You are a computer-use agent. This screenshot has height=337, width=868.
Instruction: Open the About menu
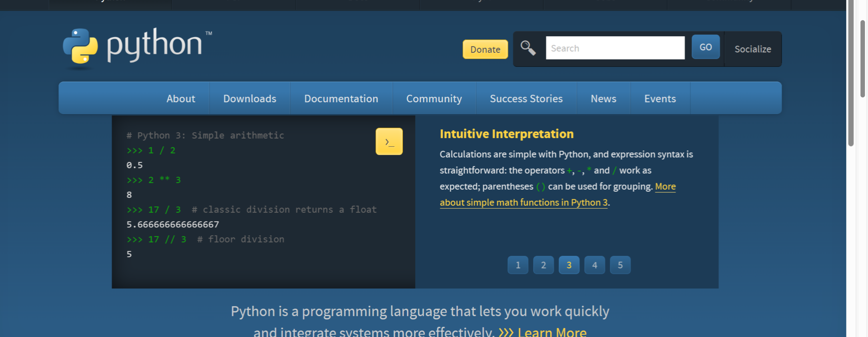(181, 99)
